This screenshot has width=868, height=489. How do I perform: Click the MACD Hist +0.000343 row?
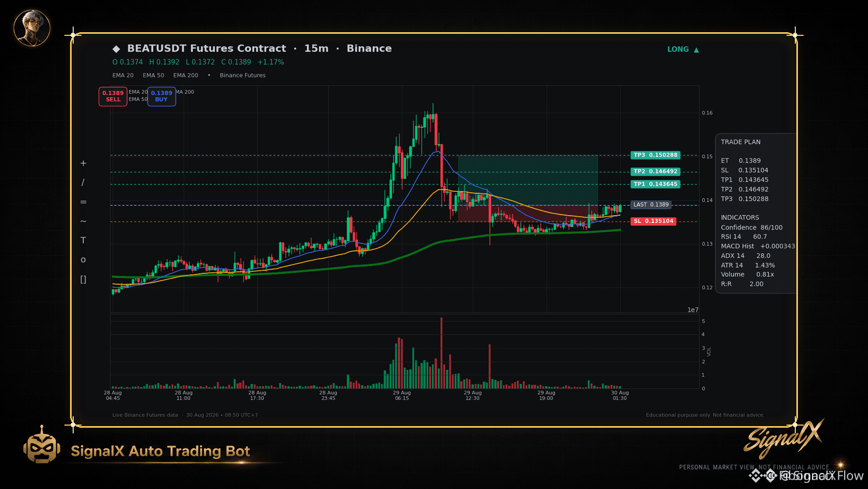758,246
